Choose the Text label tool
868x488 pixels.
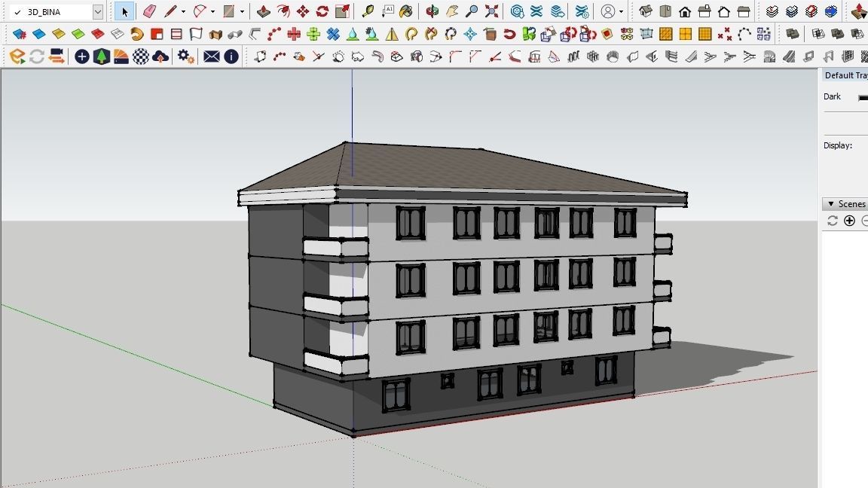[387, 11]
